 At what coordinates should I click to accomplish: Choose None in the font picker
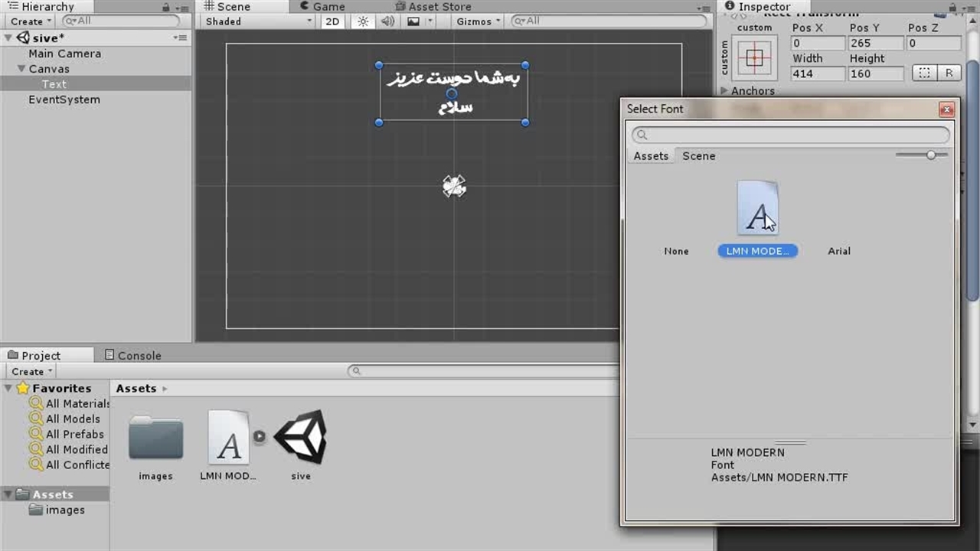676,251
